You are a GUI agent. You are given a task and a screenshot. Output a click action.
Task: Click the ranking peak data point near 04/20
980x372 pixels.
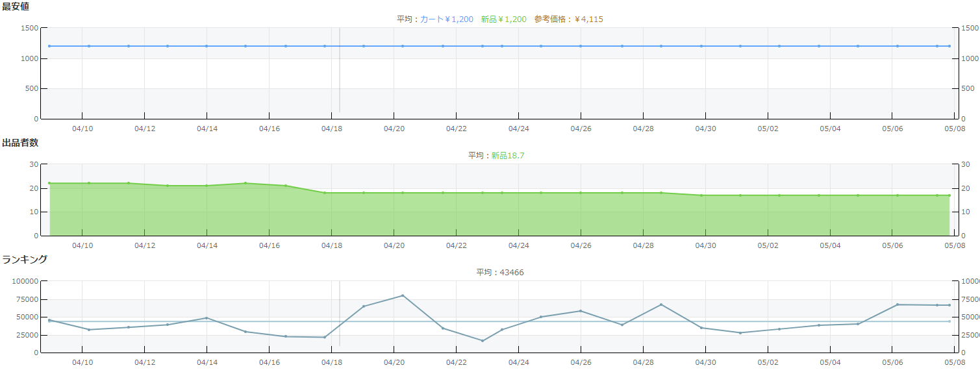click(403, 295)
